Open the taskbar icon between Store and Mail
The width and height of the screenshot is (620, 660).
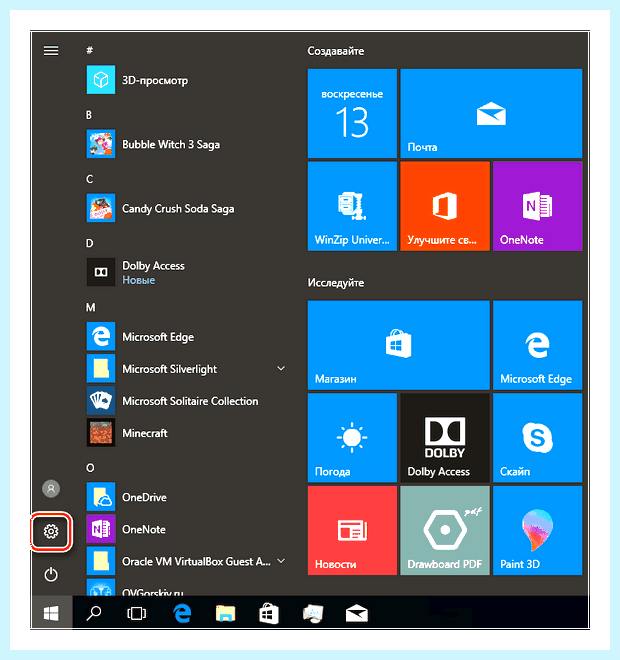click(x=313, y=613)
